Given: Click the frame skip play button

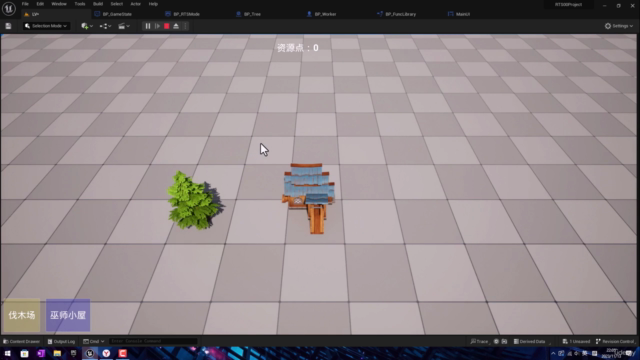Looking at the screenshot, I should point(157,26).
